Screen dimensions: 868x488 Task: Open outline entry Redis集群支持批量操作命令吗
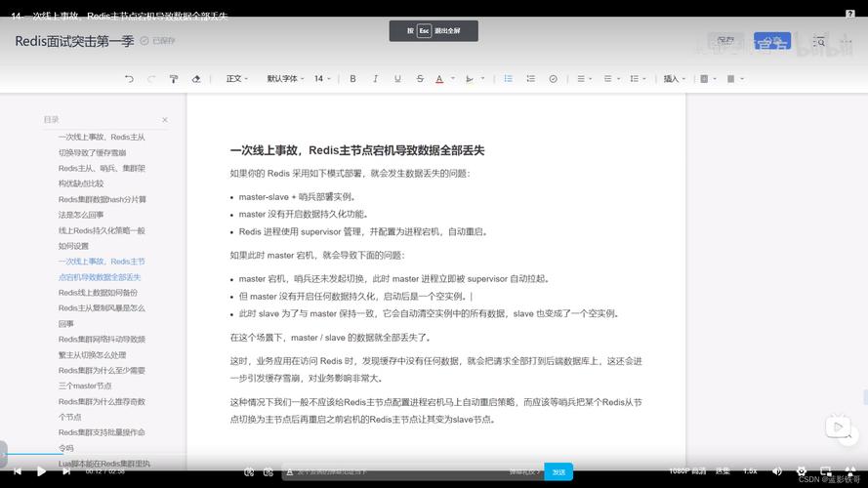[102, 440]
